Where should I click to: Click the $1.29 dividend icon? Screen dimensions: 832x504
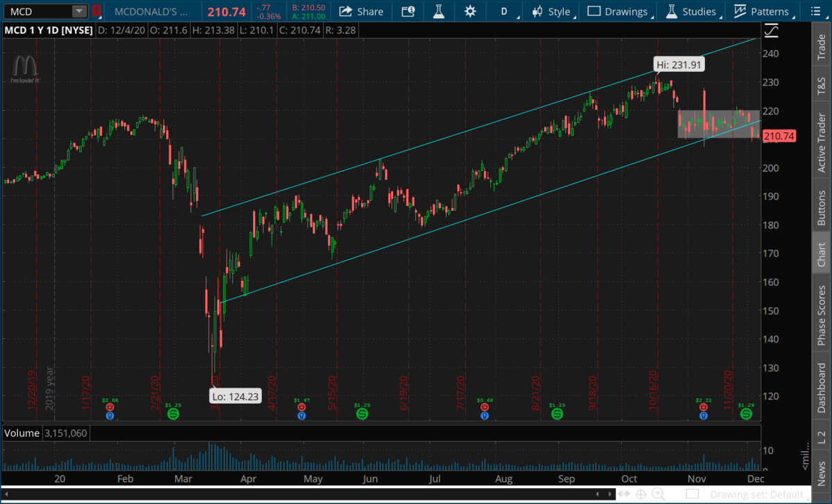746,414
